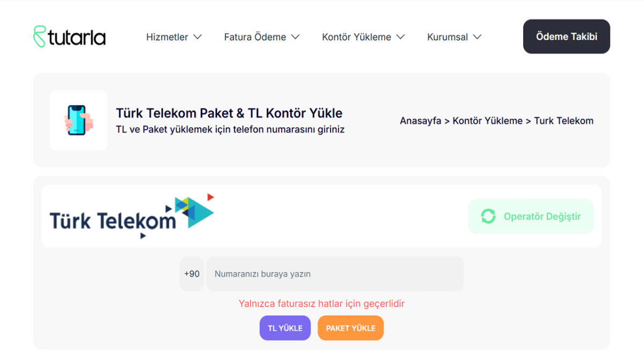Click the Ödeme Takibi button
The image size is (644, 362).
566,36
